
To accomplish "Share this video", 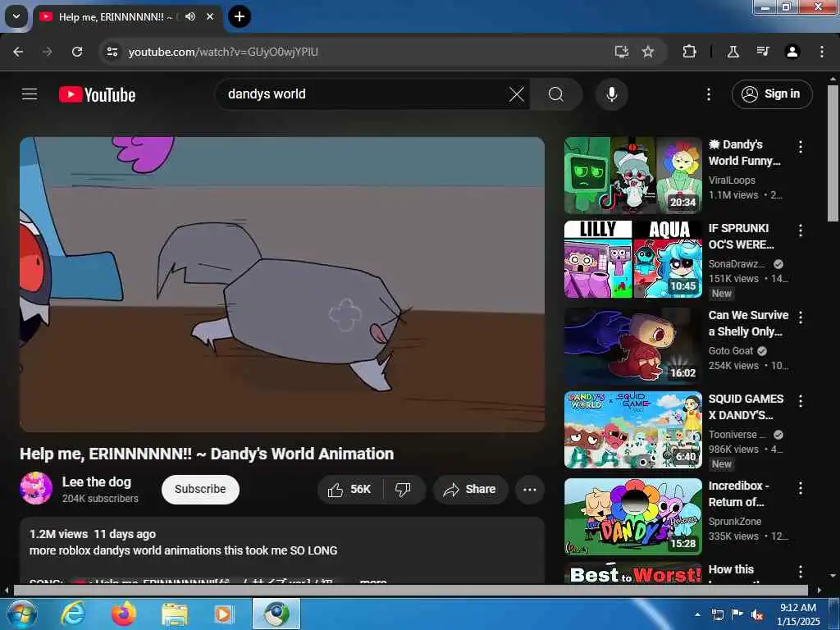I will 470,489.
